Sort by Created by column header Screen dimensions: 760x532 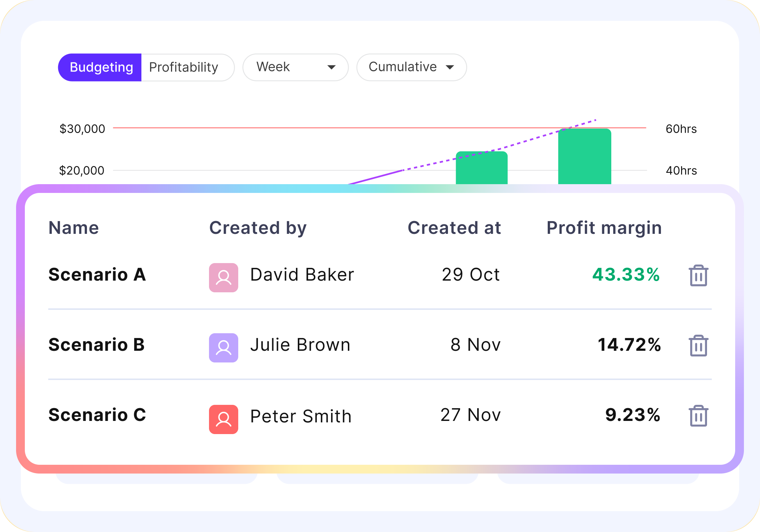(x=258, y=228)
